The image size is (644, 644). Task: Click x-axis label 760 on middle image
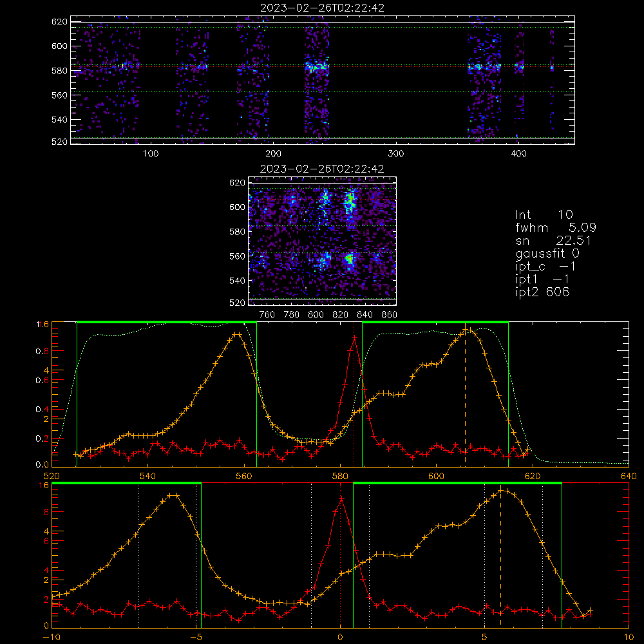[267, 315]
